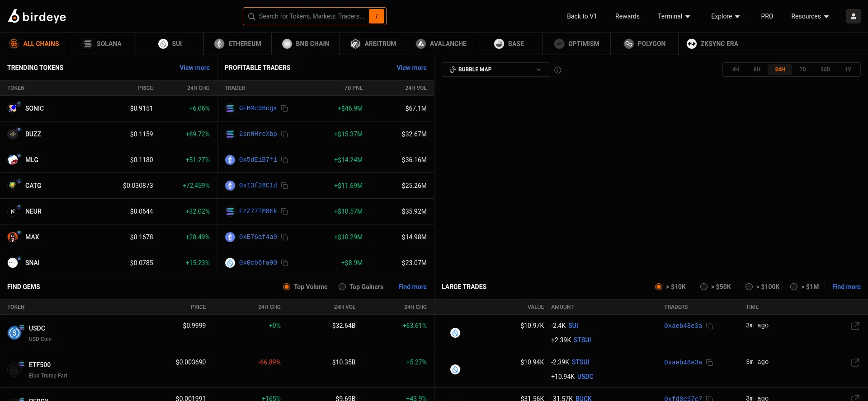The image size is (868, 401).
Task: Click the SONIC token icon
Action: click(13, 108)
